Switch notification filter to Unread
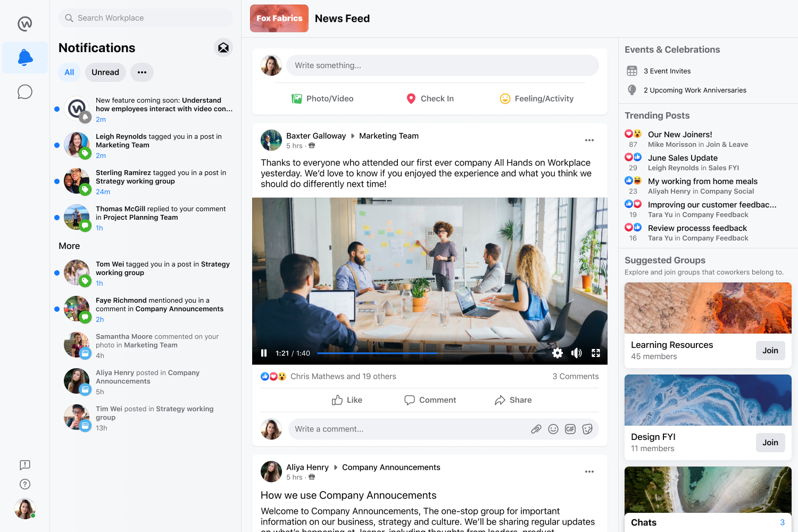Screen dimensions: 798x532 [x=105, y=72]
